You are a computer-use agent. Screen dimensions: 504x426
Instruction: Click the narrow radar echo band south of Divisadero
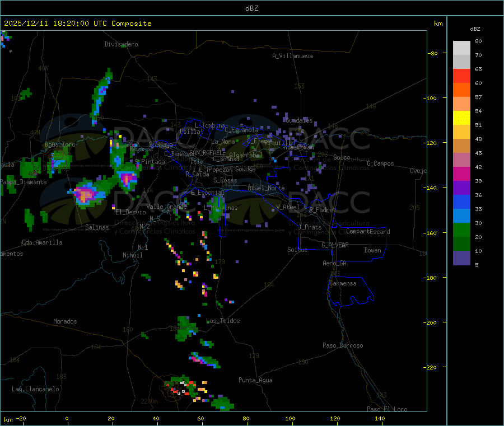[x=101, y=96]
